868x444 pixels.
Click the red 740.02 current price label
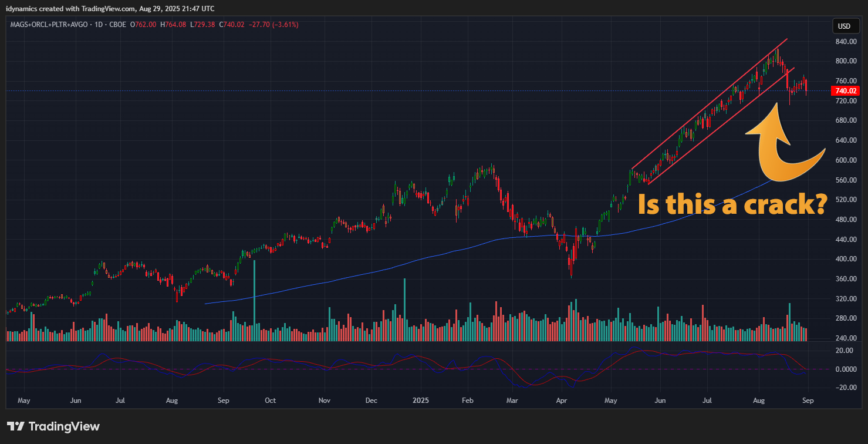click(845, 90)
